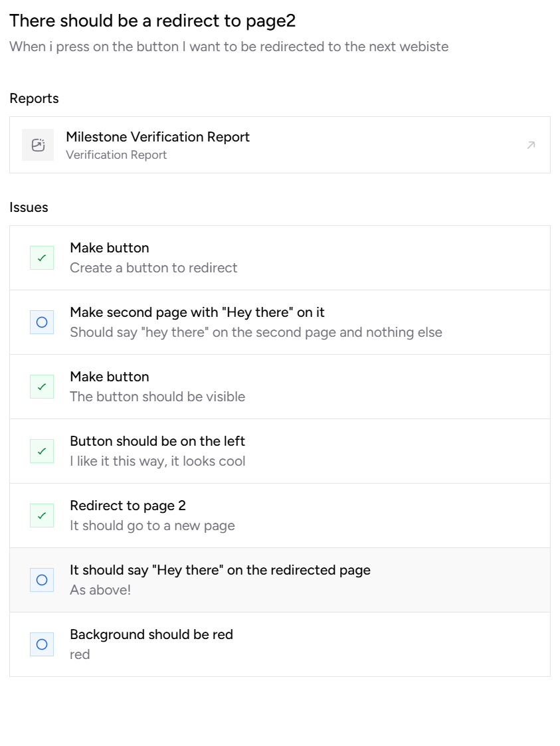This screenshot has width=560, height=746.
Task: Click "Make button" title above "Create a button to redirect"
Action: tap(110, 248)
